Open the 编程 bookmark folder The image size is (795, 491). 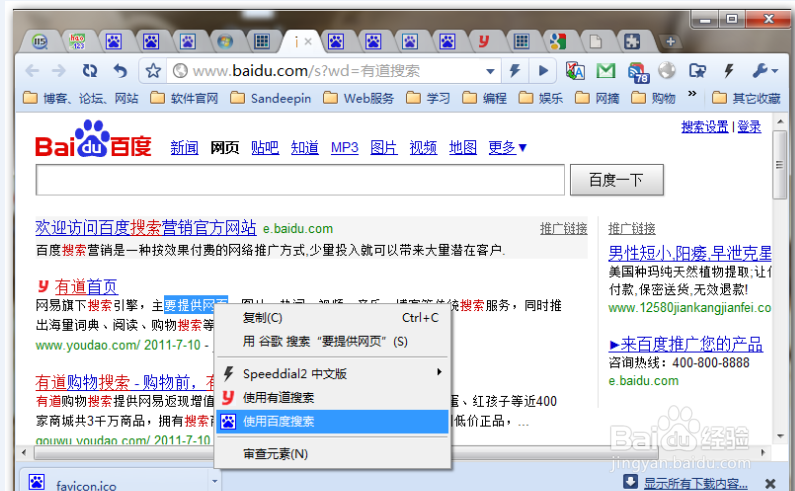click(x=485, y=98)
